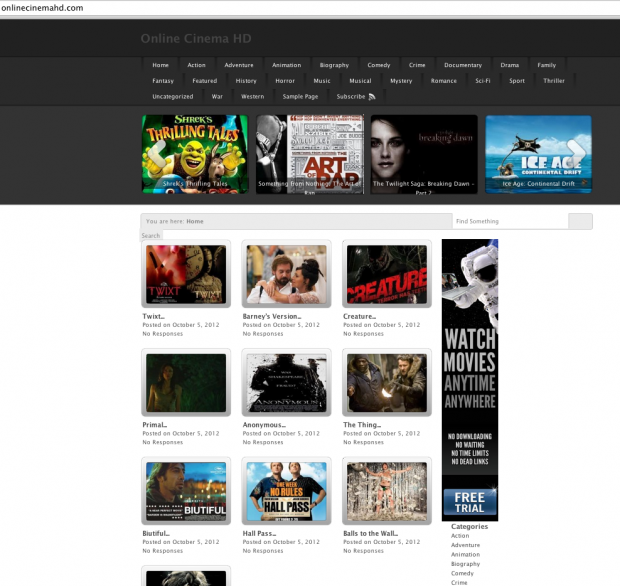Click the Creature title link

pyautogui.click(x=359, y=316)
